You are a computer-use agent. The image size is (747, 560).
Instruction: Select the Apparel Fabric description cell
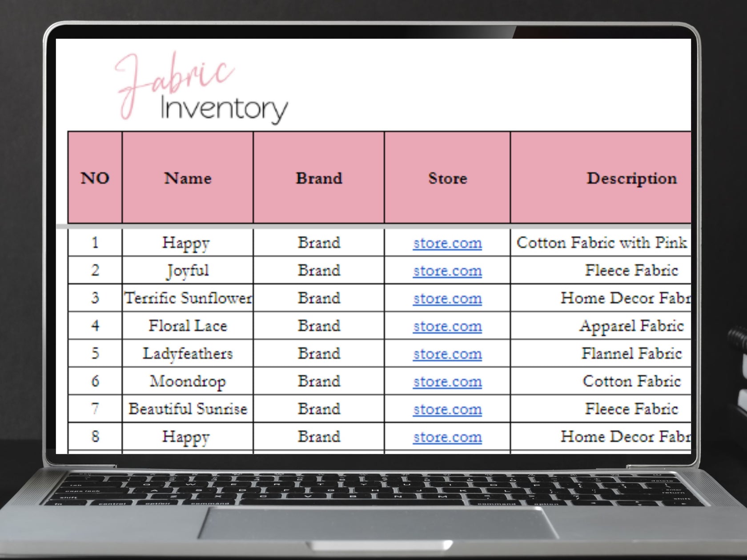(x=631, y=326)
